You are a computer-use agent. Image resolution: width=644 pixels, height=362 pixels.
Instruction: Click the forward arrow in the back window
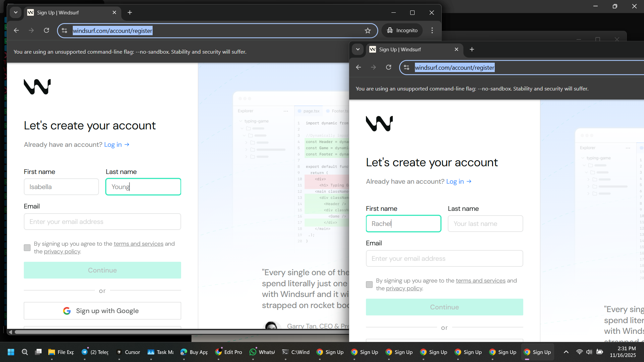(x=31, y=31)
